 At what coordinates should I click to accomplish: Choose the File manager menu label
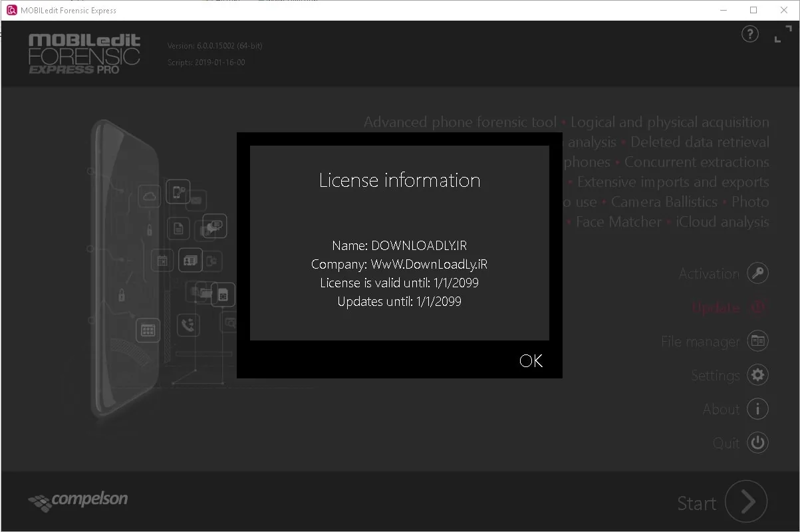700,342
